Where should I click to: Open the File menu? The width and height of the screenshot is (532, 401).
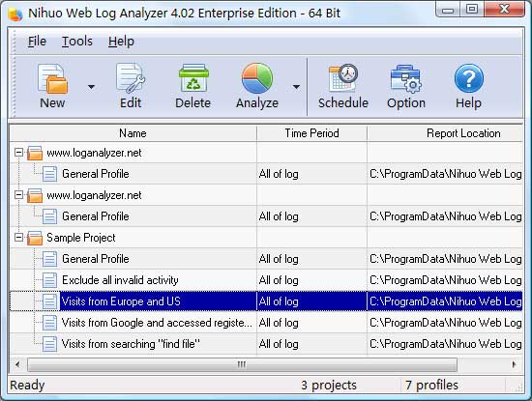pyautogui.click(x=37, y=42)
